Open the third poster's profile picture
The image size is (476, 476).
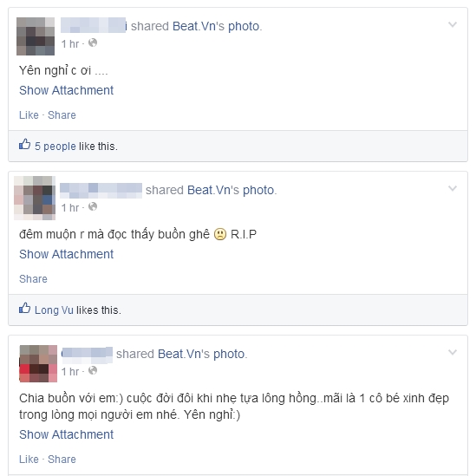click(38, 363)
